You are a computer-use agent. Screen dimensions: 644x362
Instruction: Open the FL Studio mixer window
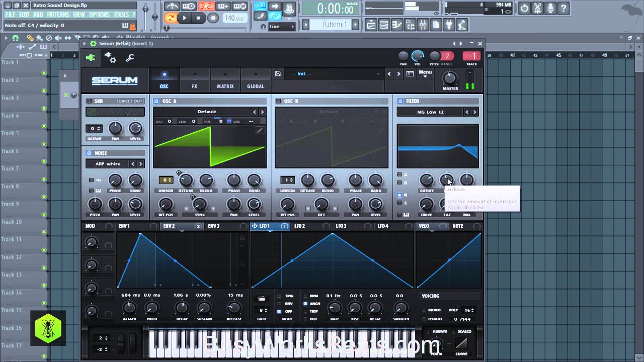click(424, 25)
